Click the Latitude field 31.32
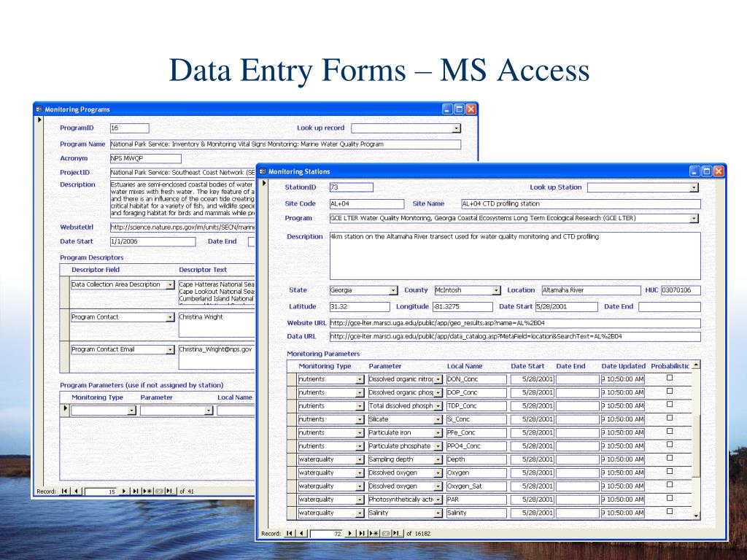This screenshot has width=747, height=560. tap(360, 307)
